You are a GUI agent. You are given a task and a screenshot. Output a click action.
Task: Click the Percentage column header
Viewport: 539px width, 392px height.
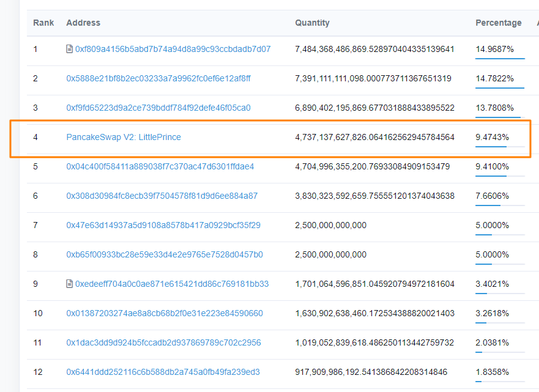coord(499,23)
